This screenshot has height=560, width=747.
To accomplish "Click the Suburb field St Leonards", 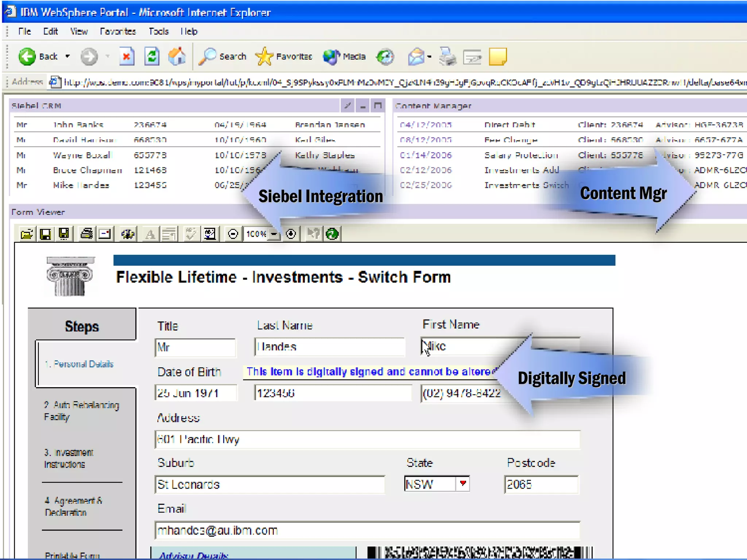I will 270,484.
